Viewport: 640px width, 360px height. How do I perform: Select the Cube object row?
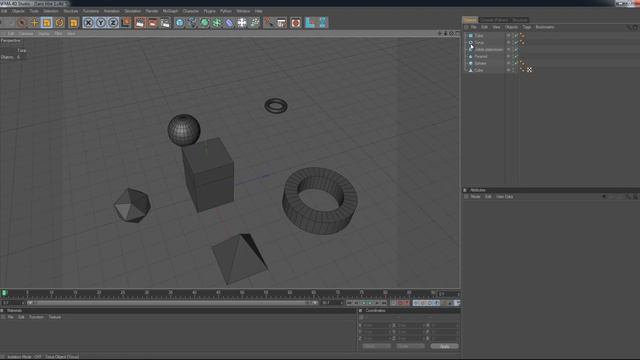(478, 70)
